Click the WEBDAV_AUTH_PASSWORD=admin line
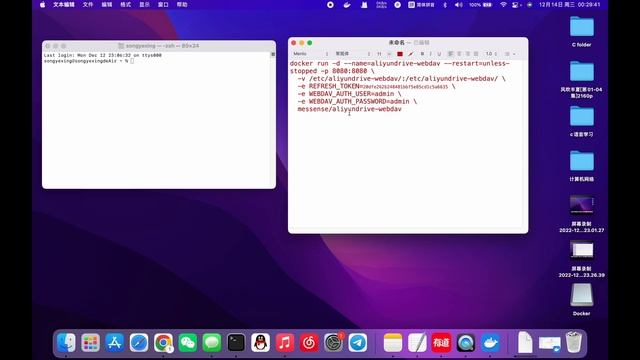640x360 pixels. [x=357, y=101]
